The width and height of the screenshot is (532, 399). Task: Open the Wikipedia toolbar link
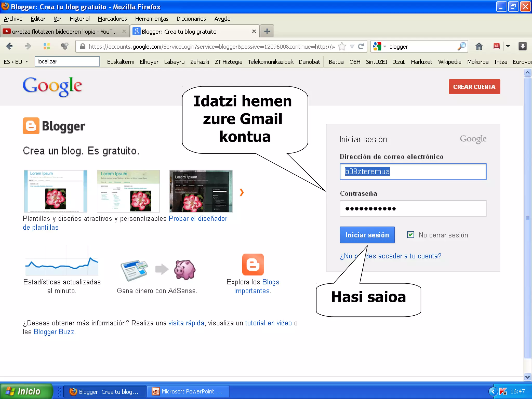click(450, 62)
